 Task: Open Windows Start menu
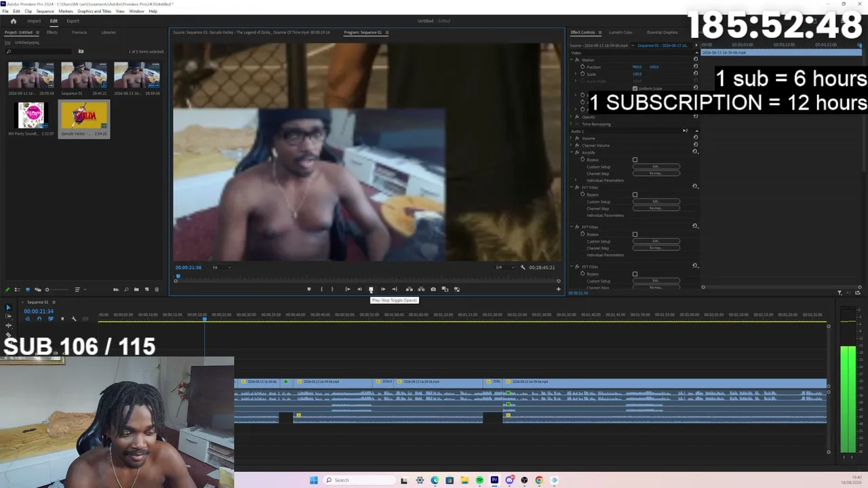coord(313,481)
